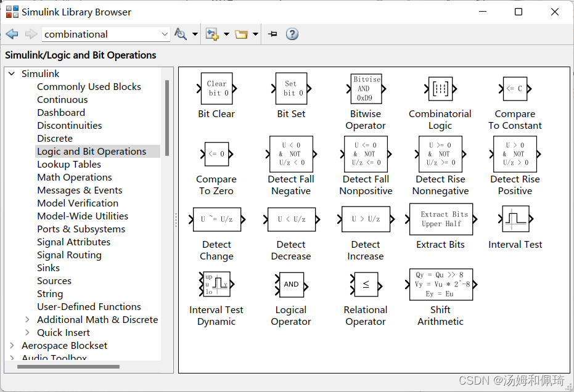
Task: Select the Combinatorial Logic block
Action: pyautogui.click(x=440, y=89)
